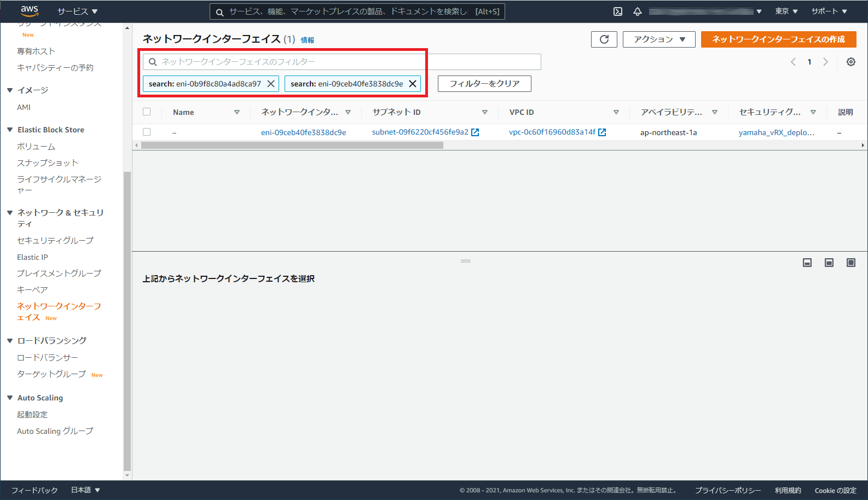This screenshot has height=500, width=868.
Task: Open table preferences gear icon
Action: tap(850, 62)
